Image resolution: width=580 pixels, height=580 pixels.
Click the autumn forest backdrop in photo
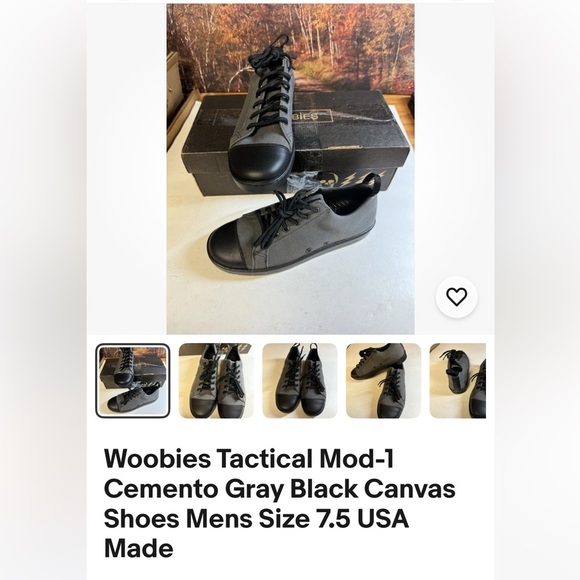tap(290, 44)
